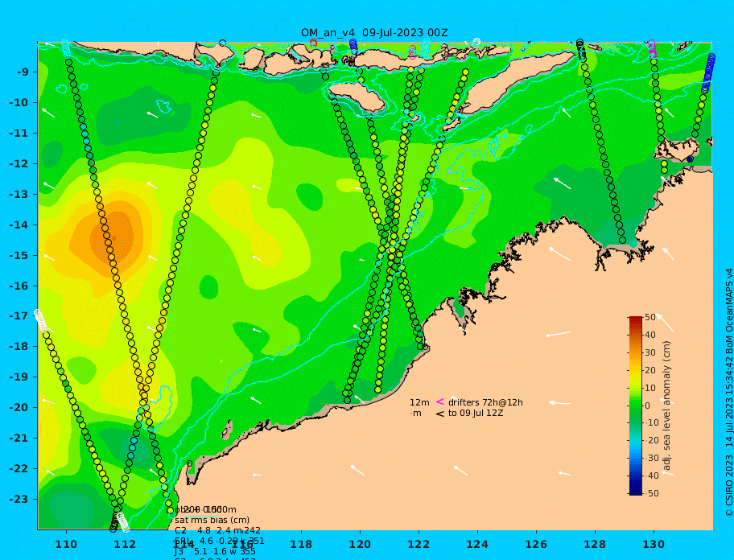Click latitude axis label '-21'
Image resolution: width=734 pixels, height=560 pixels.
click(x=19, y=439)
